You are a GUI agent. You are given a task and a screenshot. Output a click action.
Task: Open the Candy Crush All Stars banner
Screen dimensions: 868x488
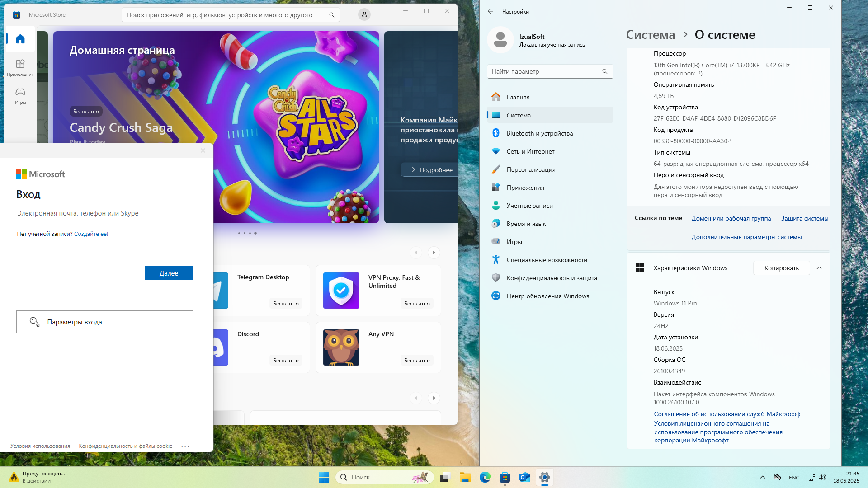pyautogui.click(x=216, y=127)
